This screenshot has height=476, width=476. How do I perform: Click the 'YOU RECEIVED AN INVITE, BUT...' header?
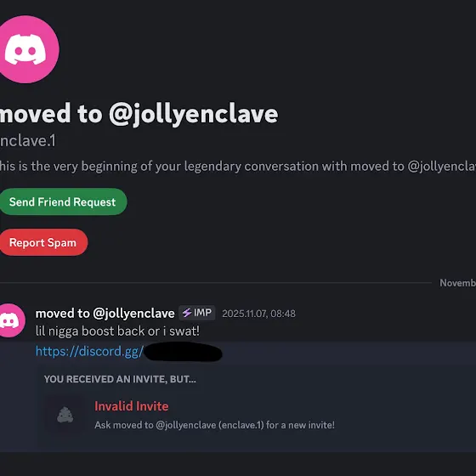(120, 379)
